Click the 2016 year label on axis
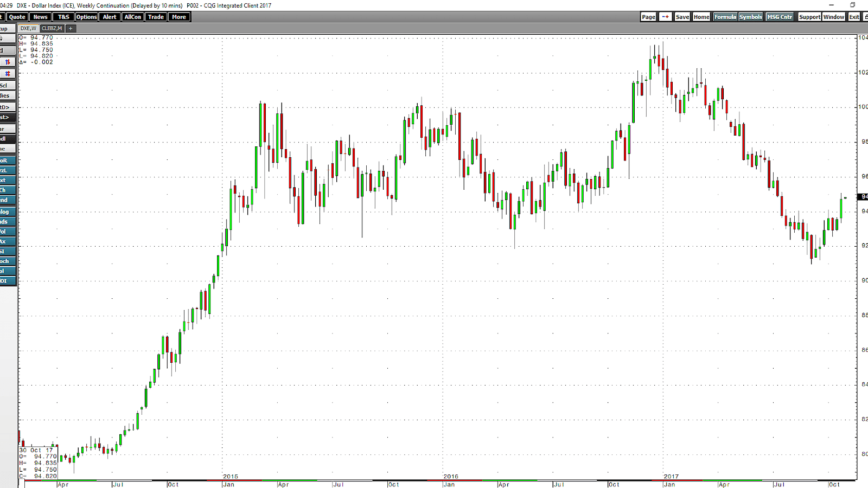Image resolution: width=868 pixels, height=488 pixels. click(x=451, y=477)
